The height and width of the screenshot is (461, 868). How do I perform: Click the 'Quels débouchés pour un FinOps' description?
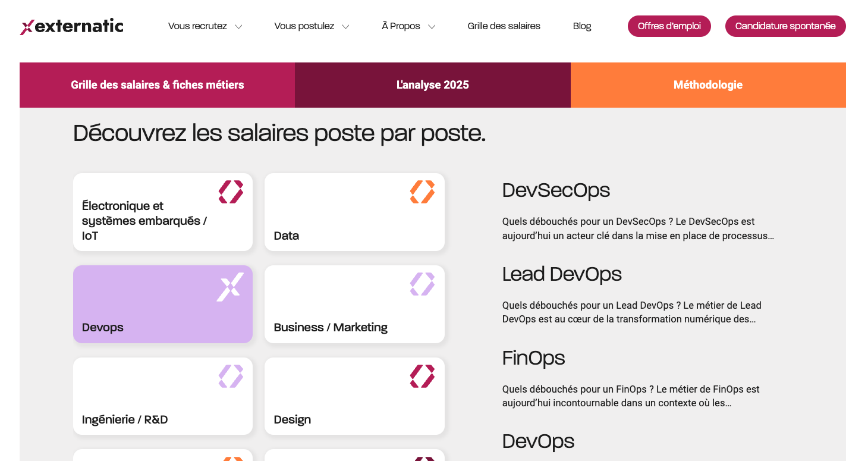click(631, 396)
